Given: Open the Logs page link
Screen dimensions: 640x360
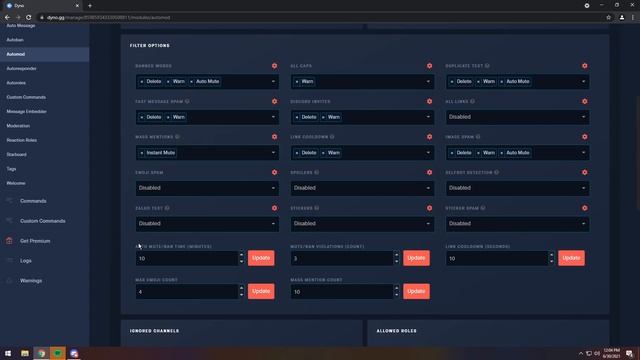Looking at the screenshot, I should 26,260.
